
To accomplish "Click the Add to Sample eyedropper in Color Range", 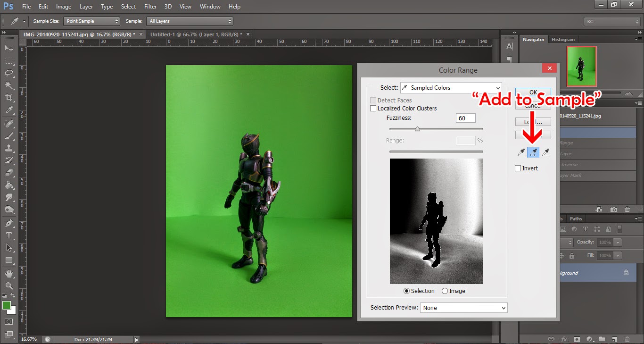I will tap(533, 152).
